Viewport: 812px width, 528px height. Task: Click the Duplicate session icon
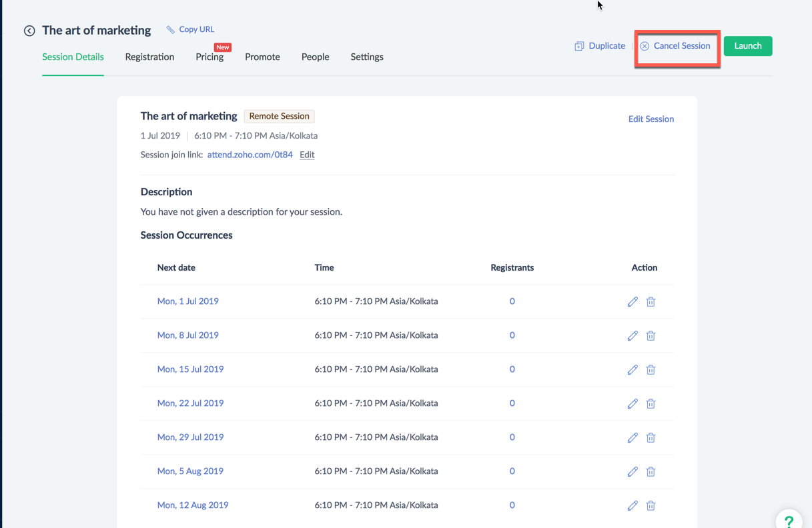click(x=579, y=46)
